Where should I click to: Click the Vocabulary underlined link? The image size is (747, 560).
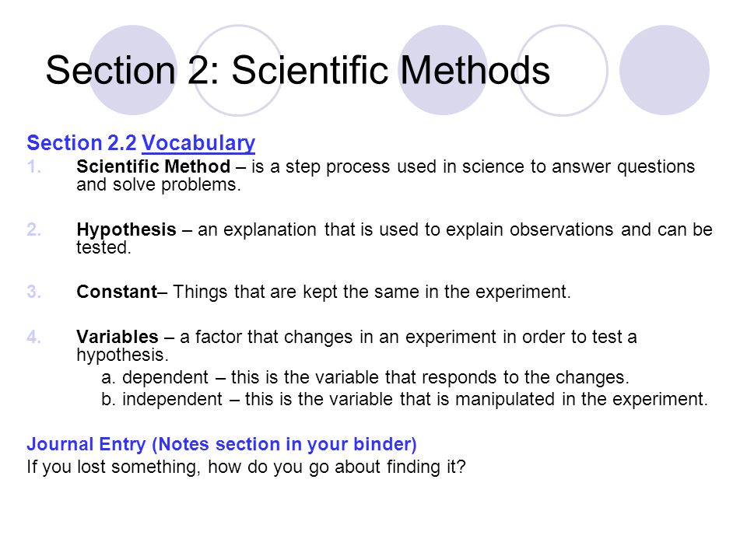[198, 143]
